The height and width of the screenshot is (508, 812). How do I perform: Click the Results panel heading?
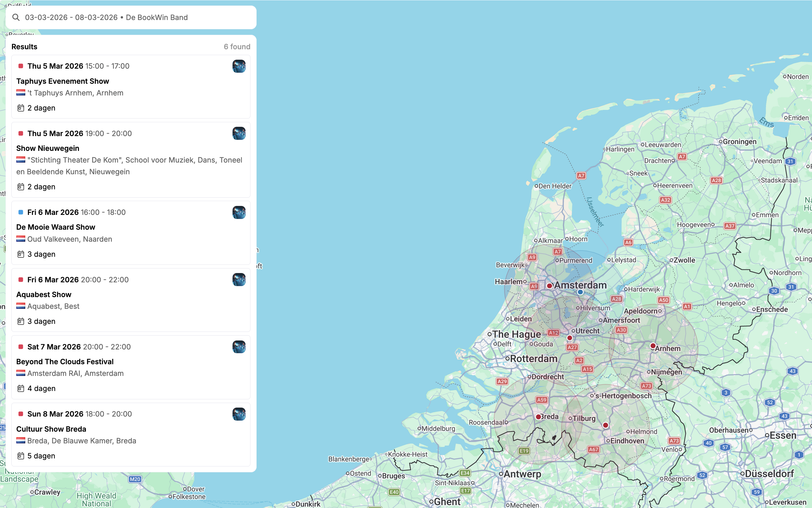24,47
